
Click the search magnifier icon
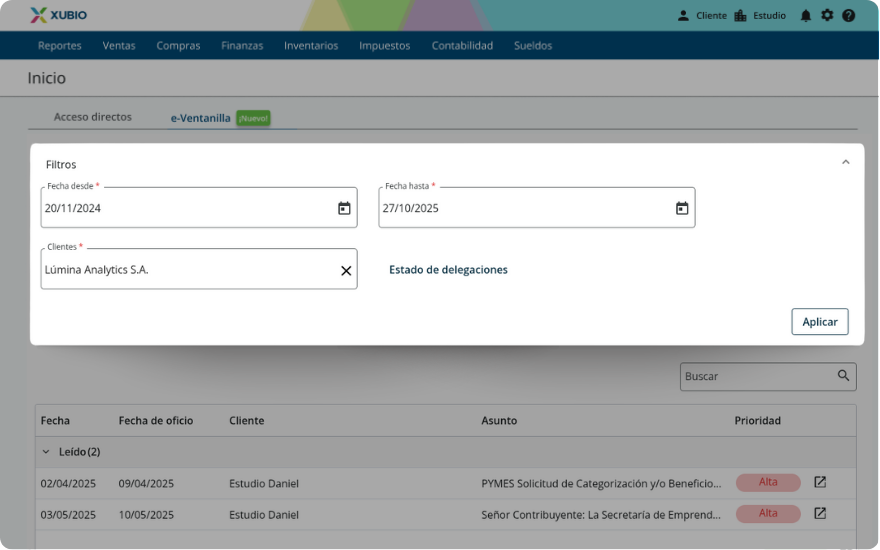[x=844, y=376]
